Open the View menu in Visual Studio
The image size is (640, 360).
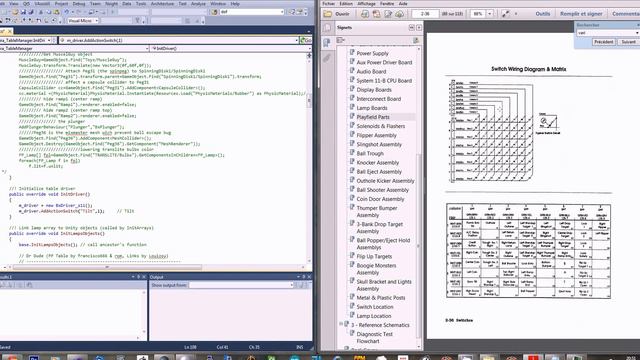13,4
